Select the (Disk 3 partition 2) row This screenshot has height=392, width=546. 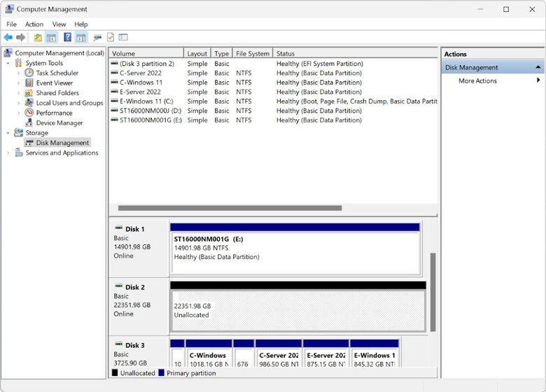click(x=273, y=64)
